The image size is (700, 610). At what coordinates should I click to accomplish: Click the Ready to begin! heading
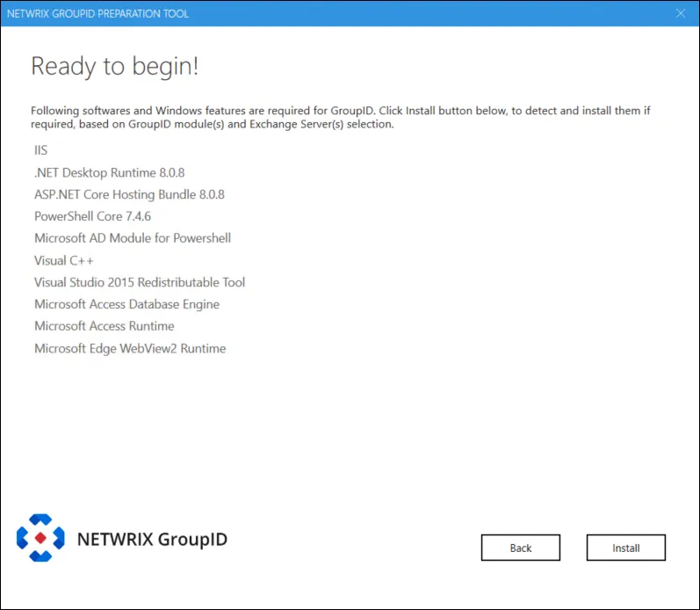point(115,66)
